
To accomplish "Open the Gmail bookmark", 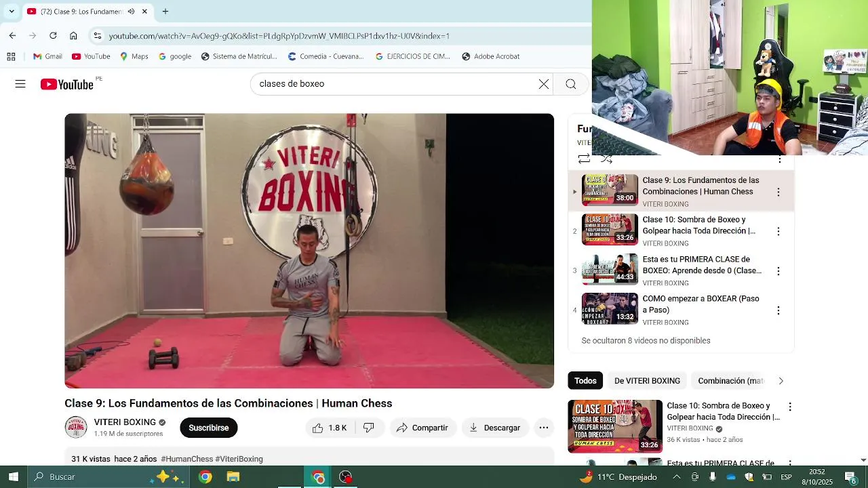I will point(47,56).
